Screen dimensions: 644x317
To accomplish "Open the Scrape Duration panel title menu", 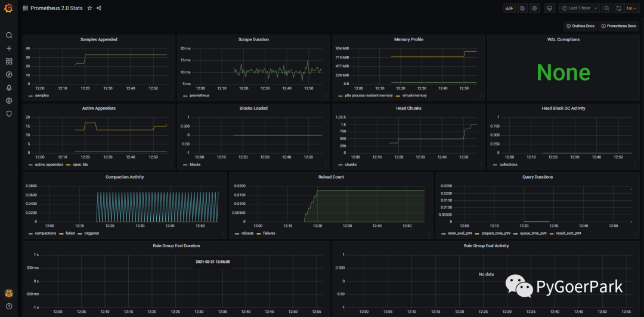I will point(253,39).
